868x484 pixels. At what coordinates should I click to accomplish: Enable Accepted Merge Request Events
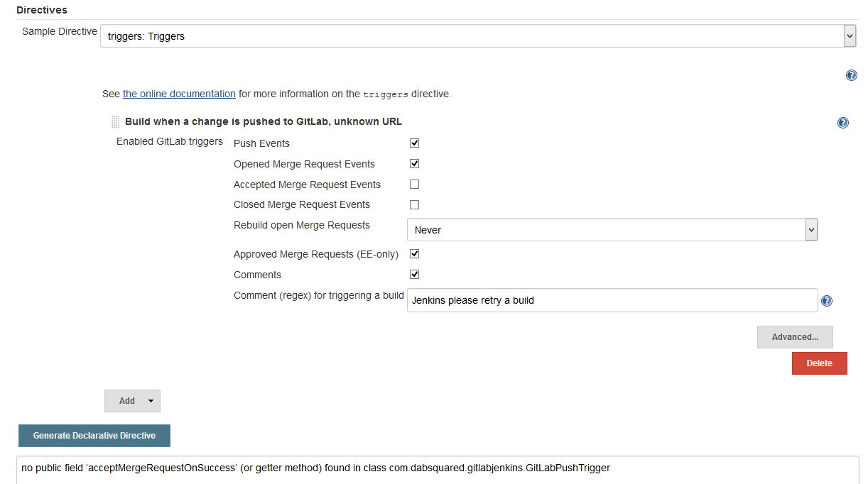click(415, 184)
